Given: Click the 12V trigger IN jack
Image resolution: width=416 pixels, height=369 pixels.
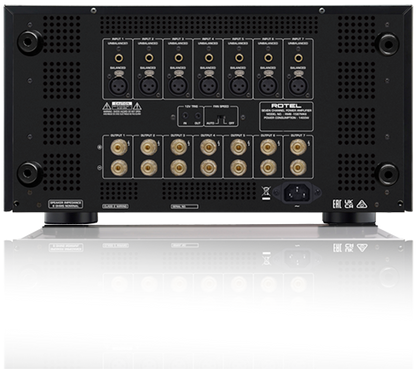Looking at the screenshot, I should pyautogui.click(x=185, y=116).
